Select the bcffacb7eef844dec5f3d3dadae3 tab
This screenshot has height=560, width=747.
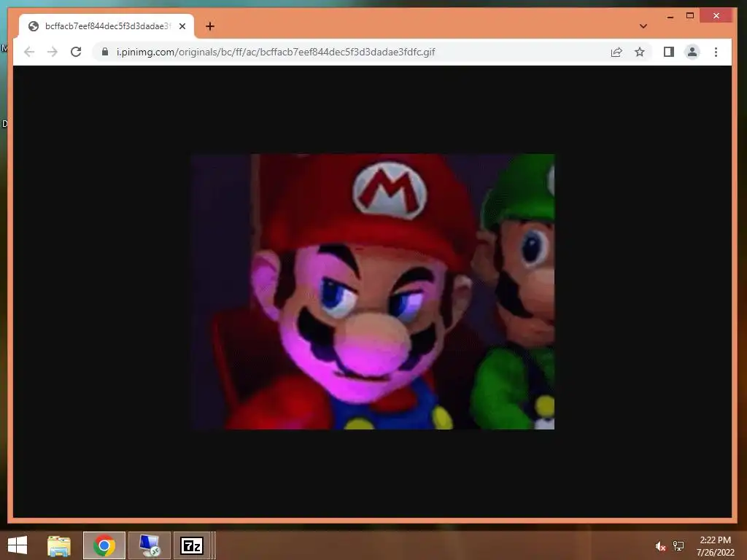(x=107, y=26)
